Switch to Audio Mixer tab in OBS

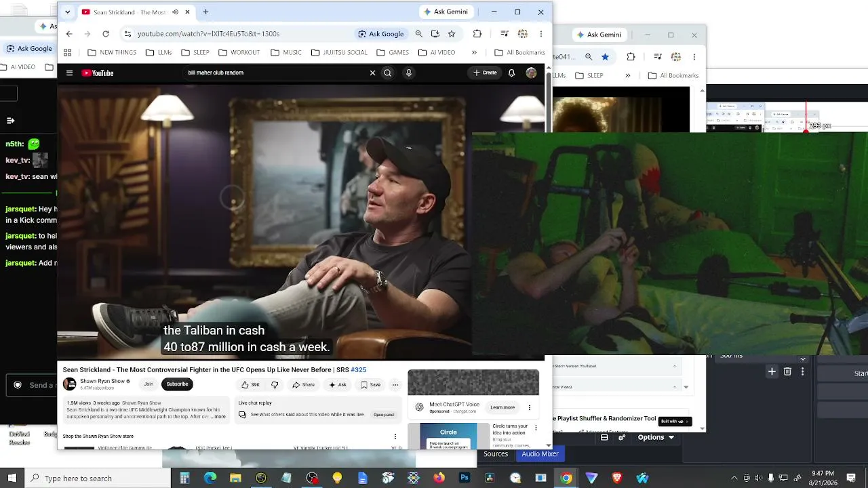540,453
